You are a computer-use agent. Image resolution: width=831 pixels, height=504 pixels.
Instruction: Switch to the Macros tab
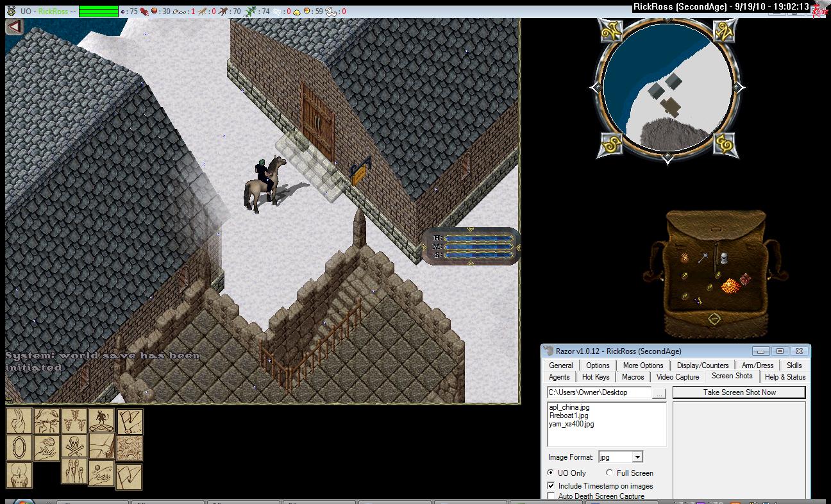click(633, 377)
